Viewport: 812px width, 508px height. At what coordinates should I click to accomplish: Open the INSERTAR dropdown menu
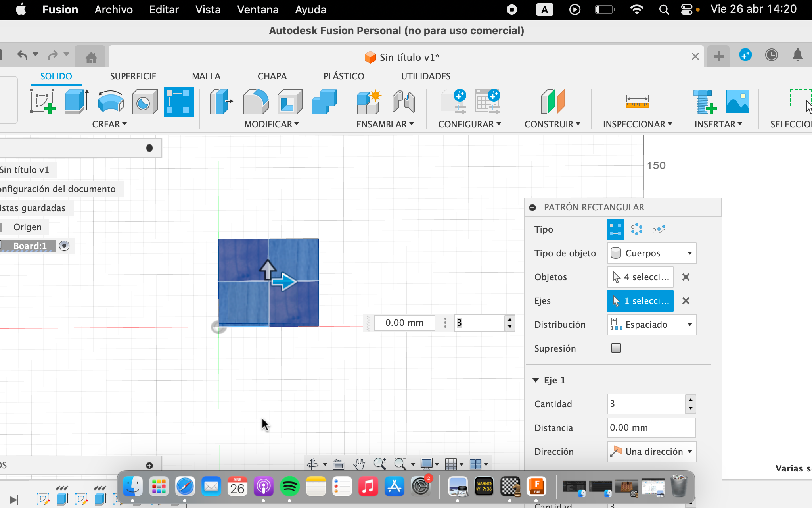pos(718,124)
